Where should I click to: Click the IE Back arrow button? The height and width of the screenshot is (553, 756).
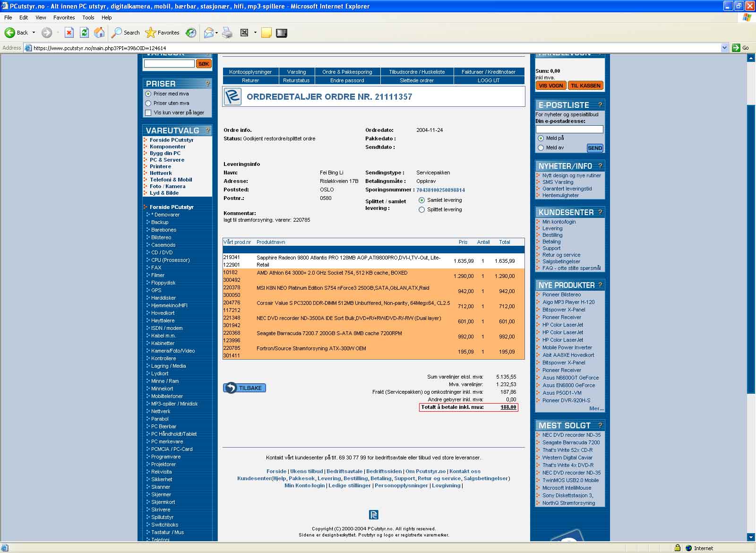[x=10, y=33]
